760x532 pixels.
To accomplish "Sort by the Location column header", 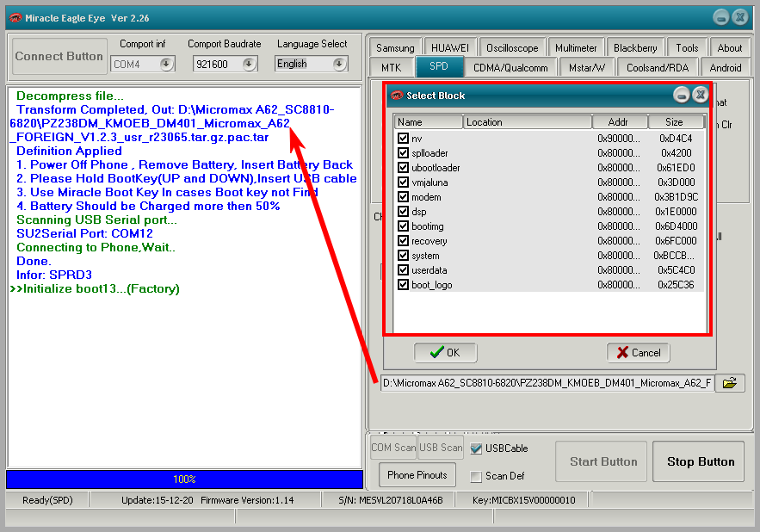I will 528,122.
